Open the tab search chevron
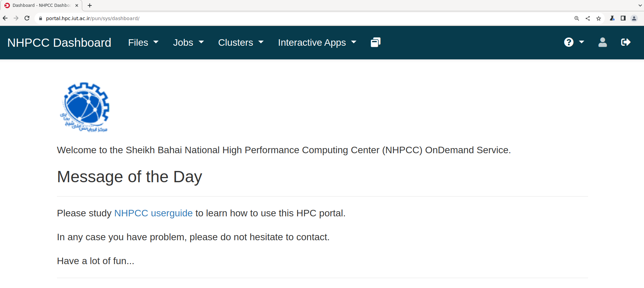 (x=640, y=5)
